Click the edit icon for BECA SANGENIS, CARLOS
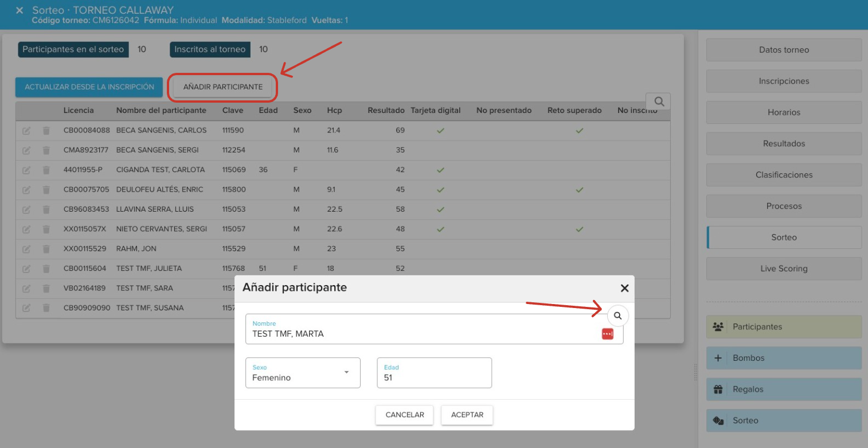The width and height of the screenshot is (868, 448). [26, 131]
